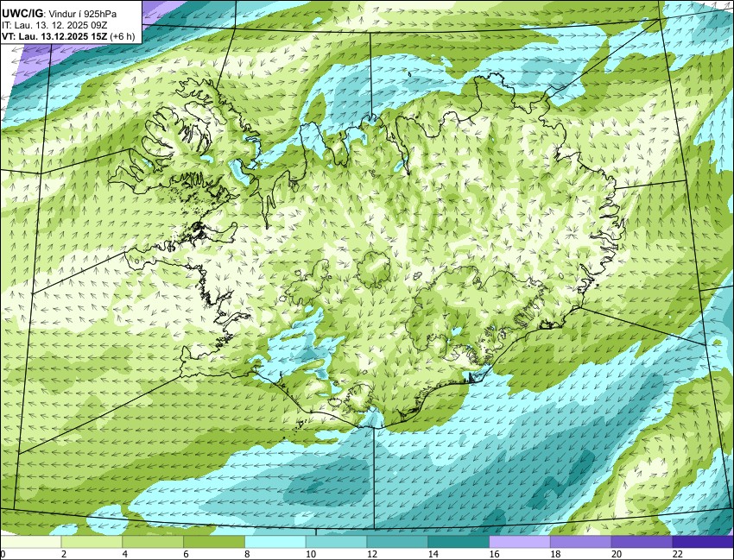Select the 4–6 wind speed legend color
Image resolution: width=734 pixels, height=560 pixels.
tap(153, 542)
